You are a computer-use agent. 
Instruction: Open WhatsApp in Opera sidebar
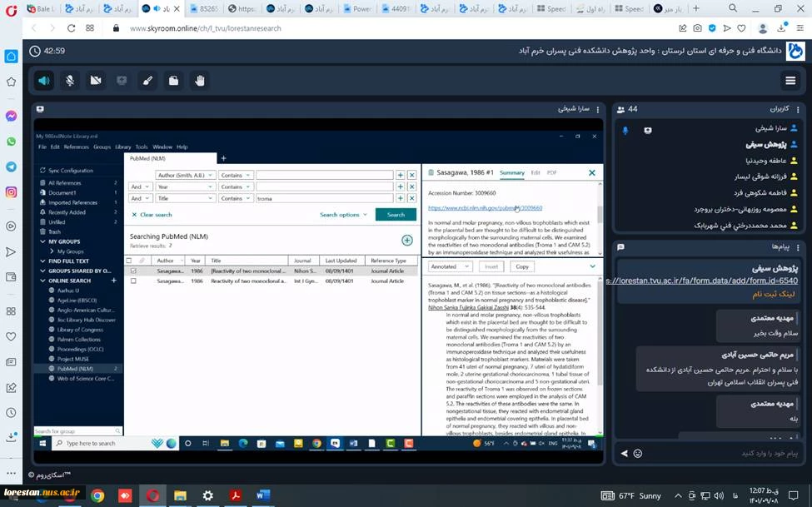click(x=11, y=142)
